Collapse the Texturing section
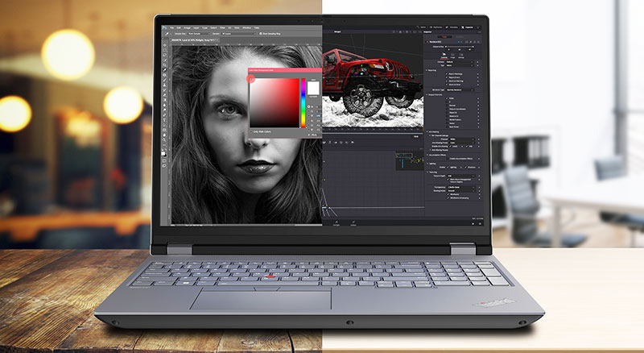 (427, 172)
